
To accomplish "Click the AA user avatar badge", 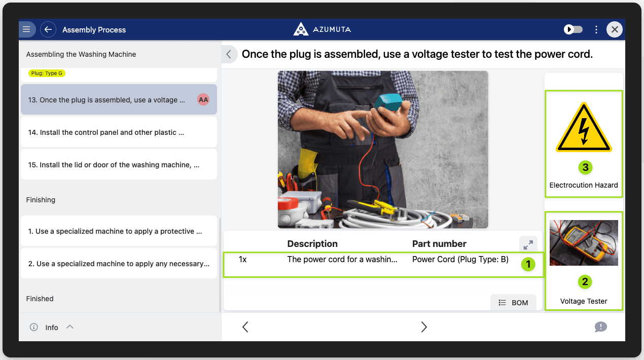I will (203, 100).
